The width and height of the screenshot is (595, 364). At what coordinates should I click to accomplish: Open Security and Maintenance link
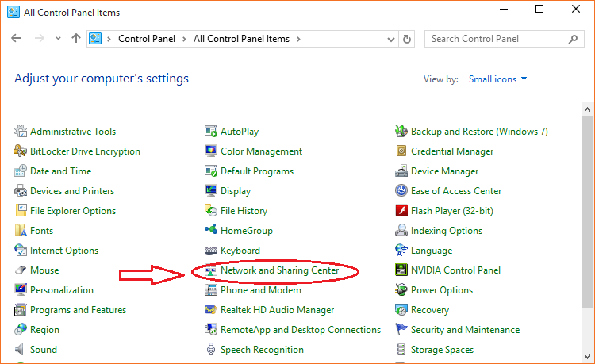coord(465,330)
